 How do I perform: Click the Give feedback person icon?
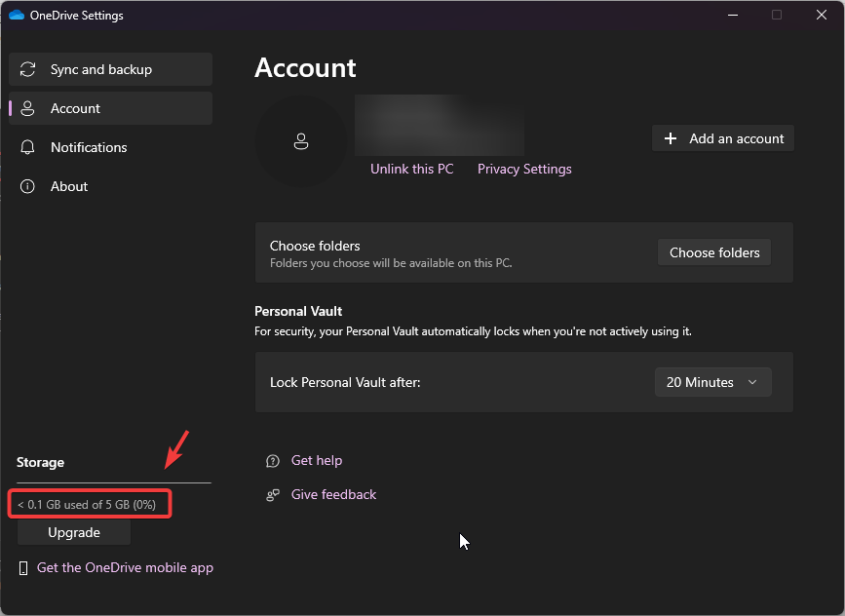pyautogui.click(x=273, y=495)
